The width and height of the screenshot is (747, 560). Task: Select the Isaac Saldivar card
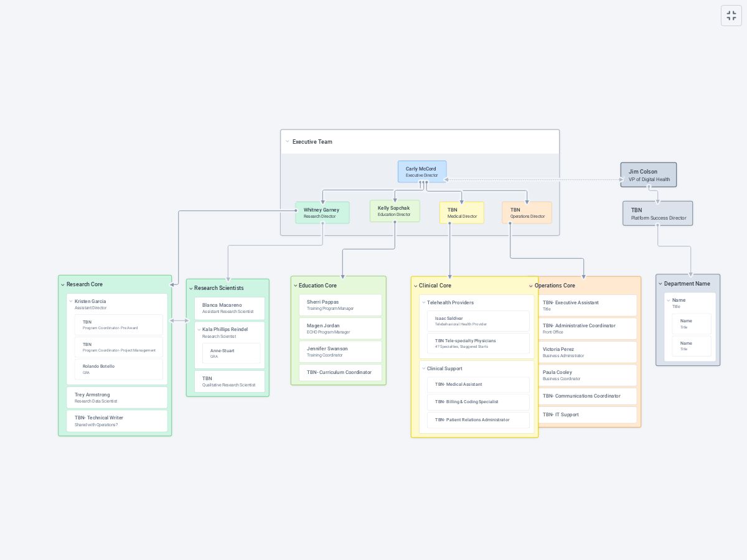pos(478,321)
